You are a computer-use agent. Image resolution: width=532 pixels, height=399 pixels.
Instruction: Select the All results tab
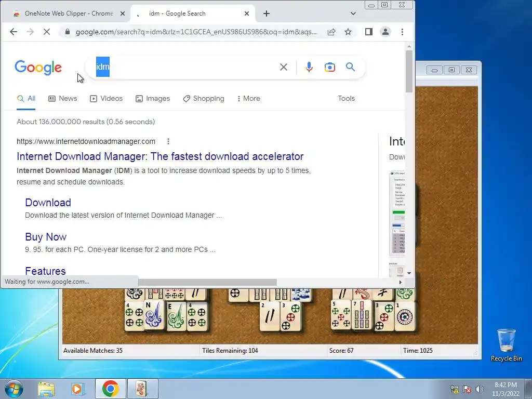pyautogui.click(x=26, y=99)
